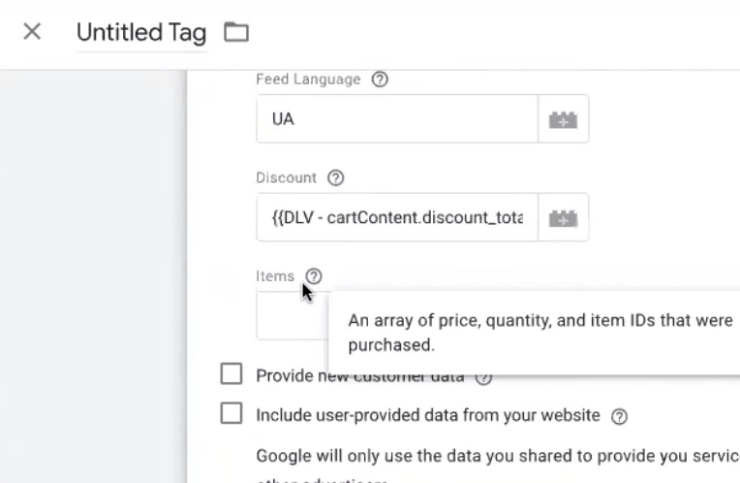This screenshot has width=740, height=483.
Task: Open variable picker for Discount field
Action: (563, 217)
